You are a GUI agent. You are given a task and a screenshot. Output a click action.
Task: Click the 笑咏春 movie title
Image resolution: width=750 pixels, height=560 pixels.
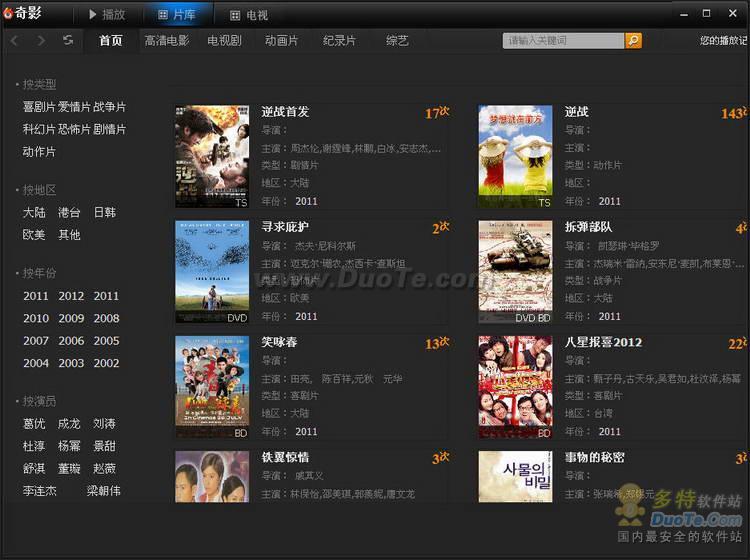click(x=279, y=342)
